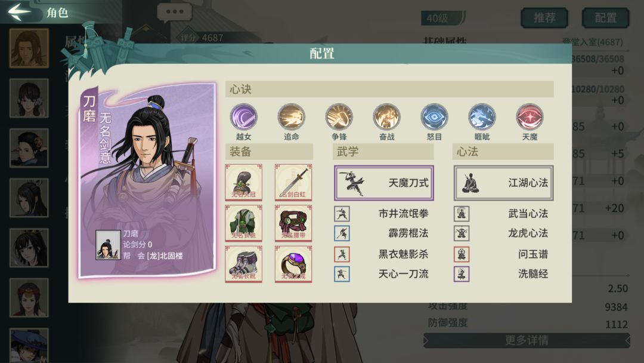Open the 名剑白虹 sword equipment slot
The width and height of the screenshot is (644, 363).
tap(293, 182)
